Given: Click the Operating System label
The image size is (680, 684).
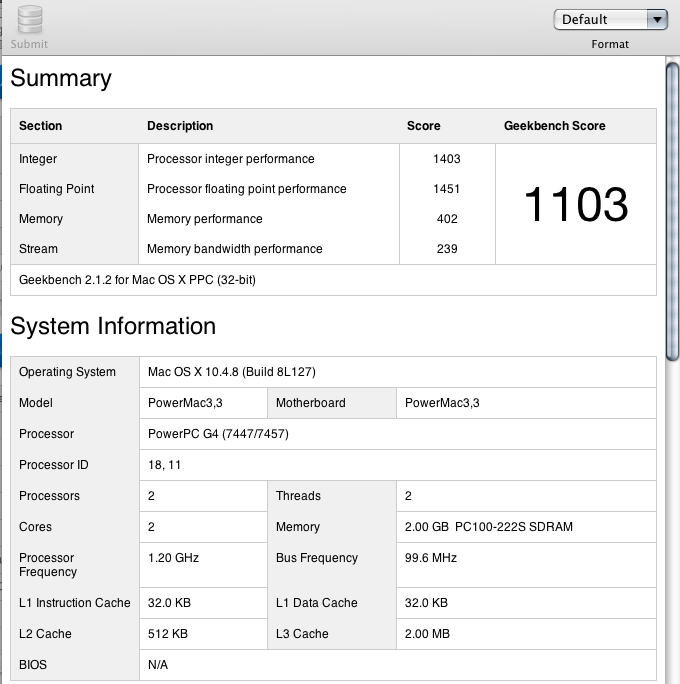Looking at the screenshot, I should coord(67,372).
